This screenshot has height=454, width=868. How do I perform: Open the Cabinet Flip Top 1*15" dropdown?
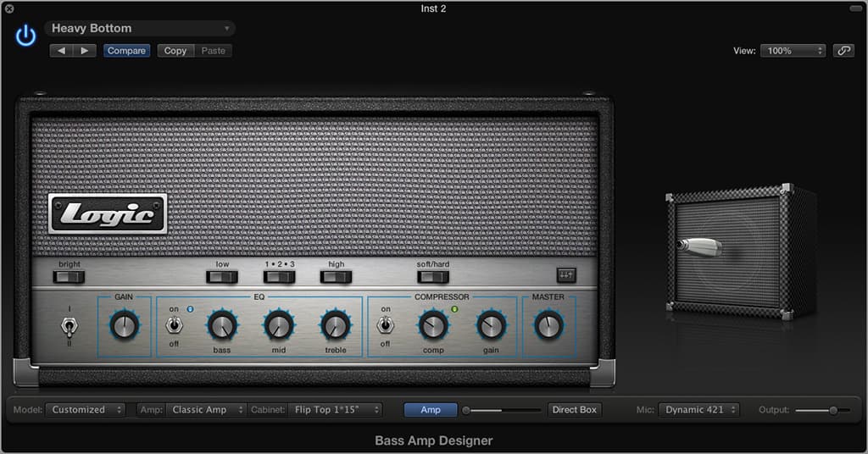pyautogui.click(x=336, y=410)
